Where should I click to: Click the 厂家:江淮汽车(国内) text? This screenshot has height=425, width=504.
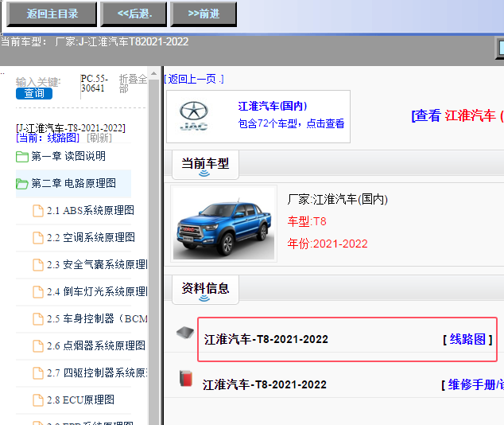338,200
